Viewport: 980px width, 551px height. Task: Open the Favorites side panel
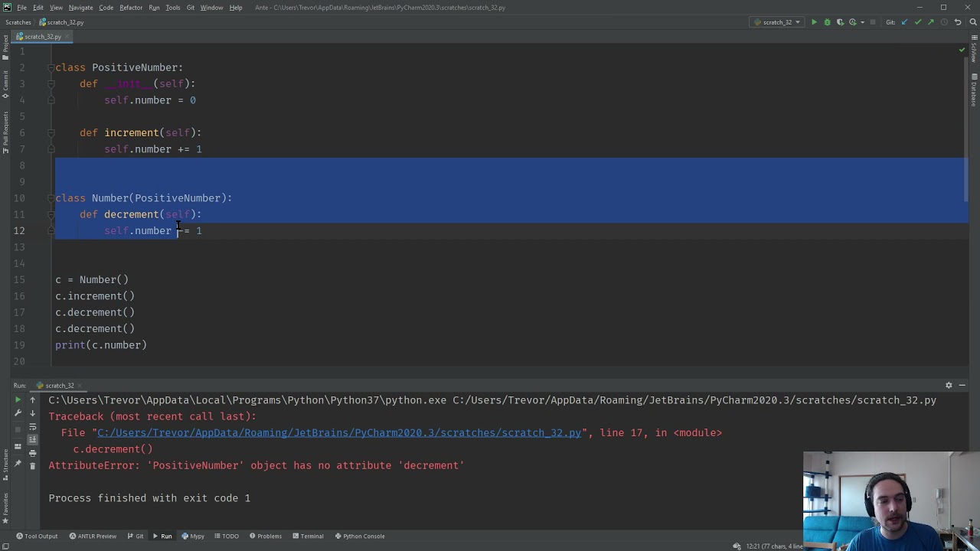coord(5,509)
